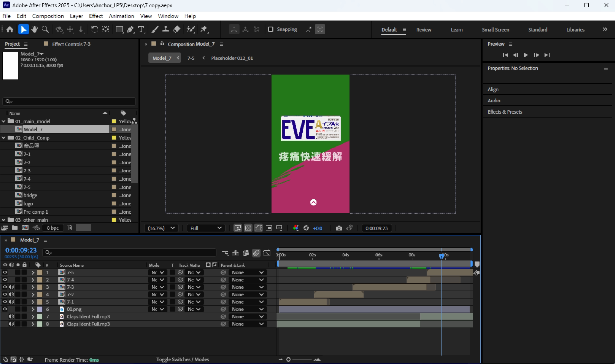Image resolution: width=615 pixels, height=364 pixels.
Task: Switch to the Effect Controls 7-3 tab
Action: (x=71, y=44)
